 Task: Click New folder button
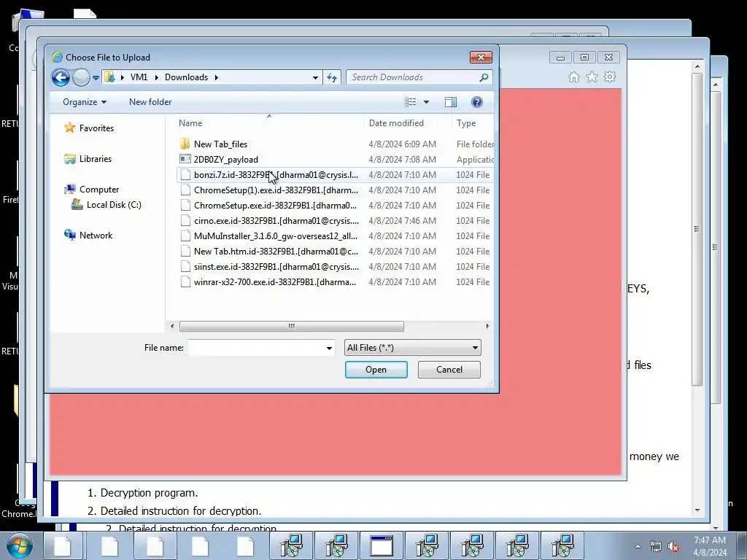point(150,102)
